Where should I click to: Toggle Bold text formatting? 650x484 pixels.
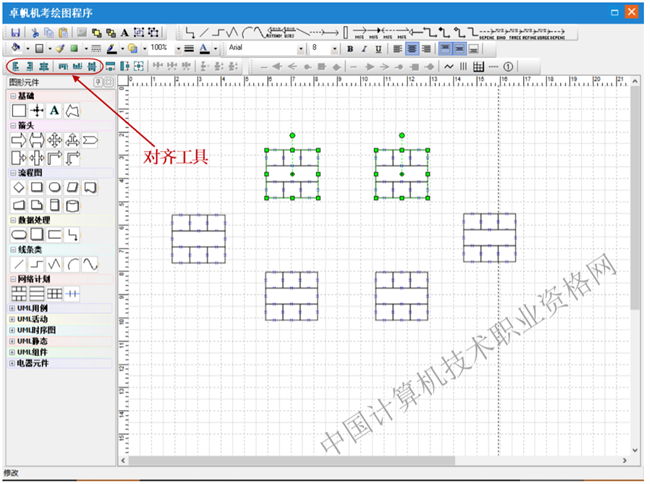coord(350,48)
